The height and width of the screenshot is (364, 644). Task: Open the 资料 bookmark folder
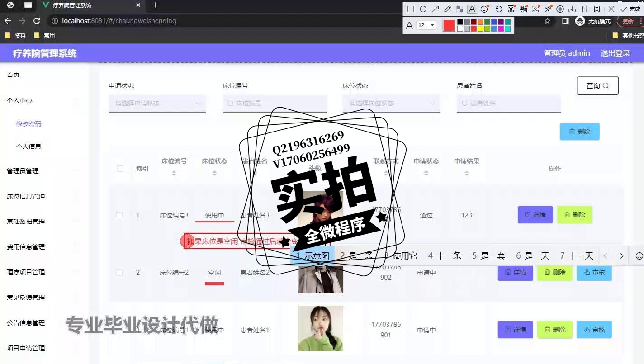(15, 35)
